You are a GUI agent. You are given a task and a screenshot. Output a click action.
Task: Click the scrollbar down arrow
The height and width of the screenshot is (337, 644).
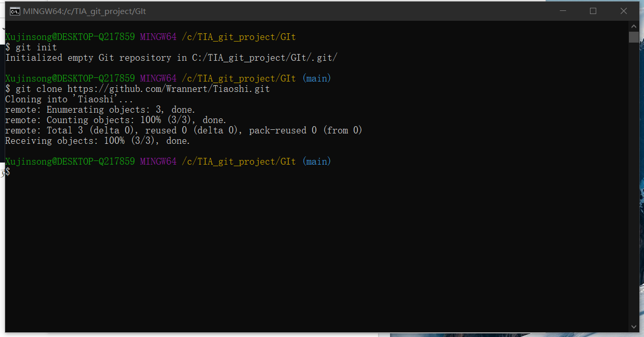[x=634, y=327]
